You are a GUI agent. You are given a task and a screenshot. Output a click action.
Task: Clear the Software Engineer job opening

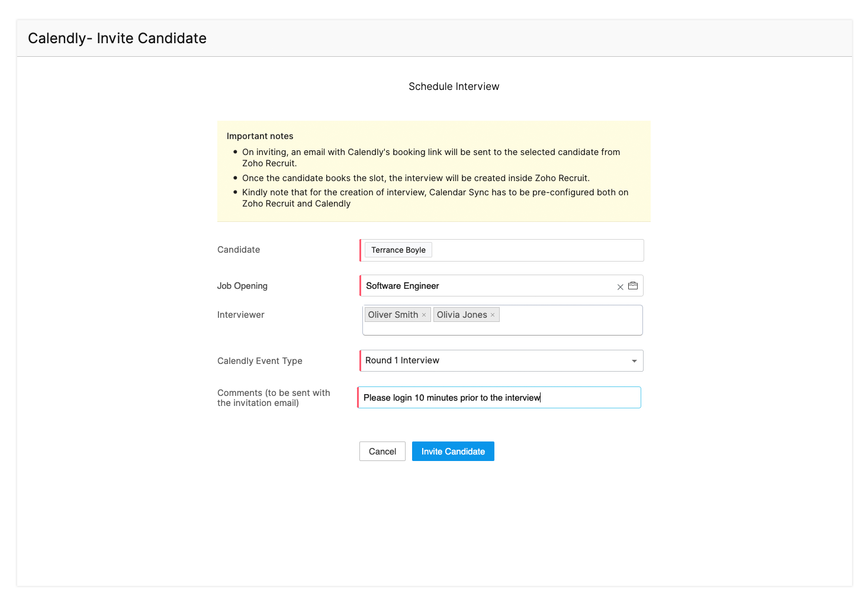620,287
